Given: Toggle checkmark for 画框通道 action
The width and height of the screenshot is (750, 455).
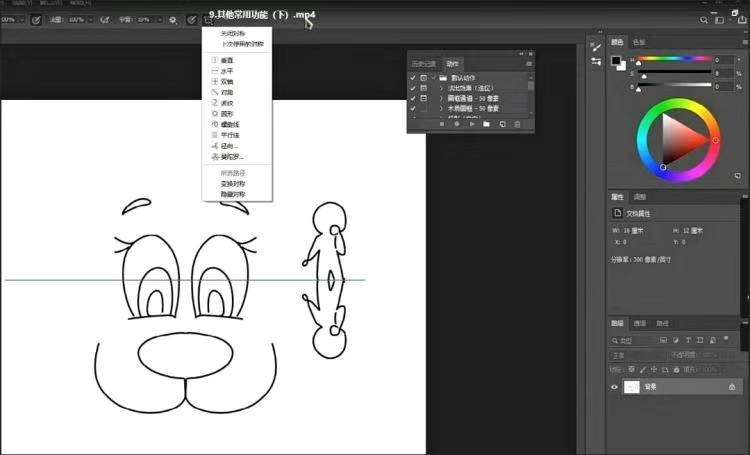Looking at the screenshot, I should point(413,97).
